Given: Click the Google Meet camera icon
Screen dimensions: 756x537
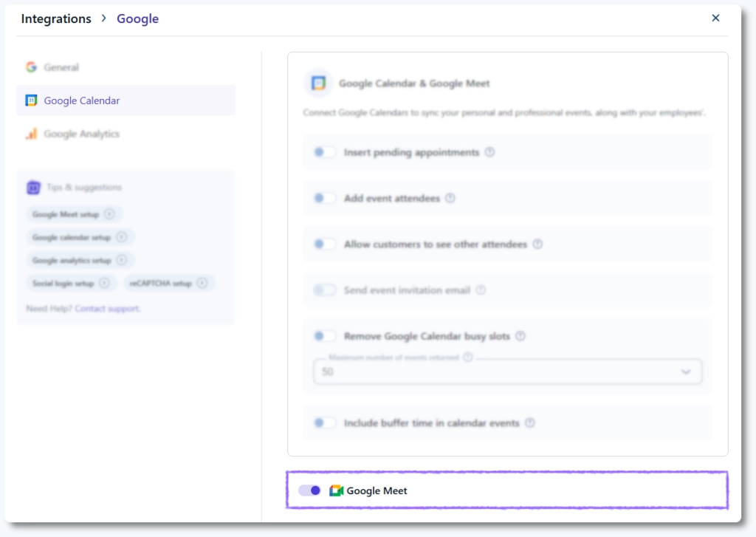Looking at the screenshot, I should coord(337,490).
